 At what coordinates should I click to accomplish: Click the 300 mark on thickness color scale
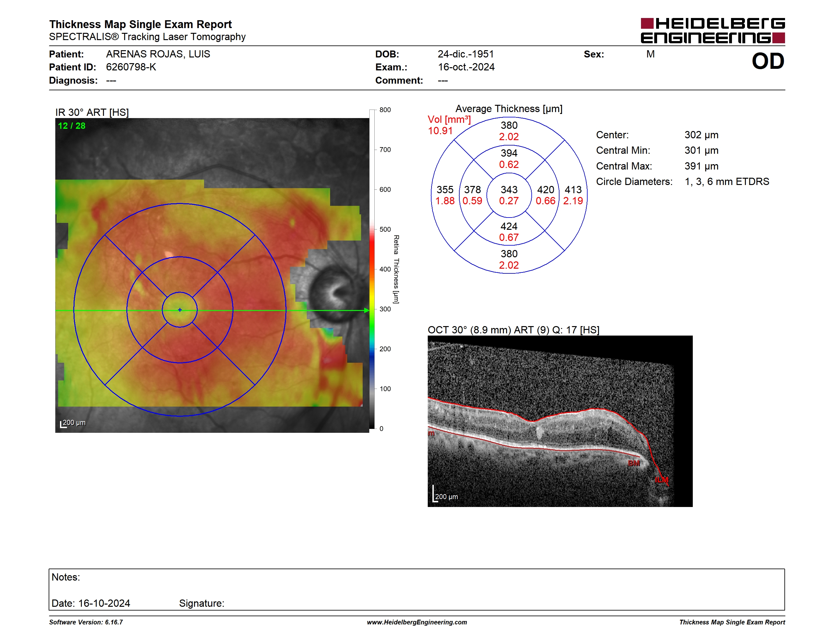pyautogui.click(x=385, y=309)
